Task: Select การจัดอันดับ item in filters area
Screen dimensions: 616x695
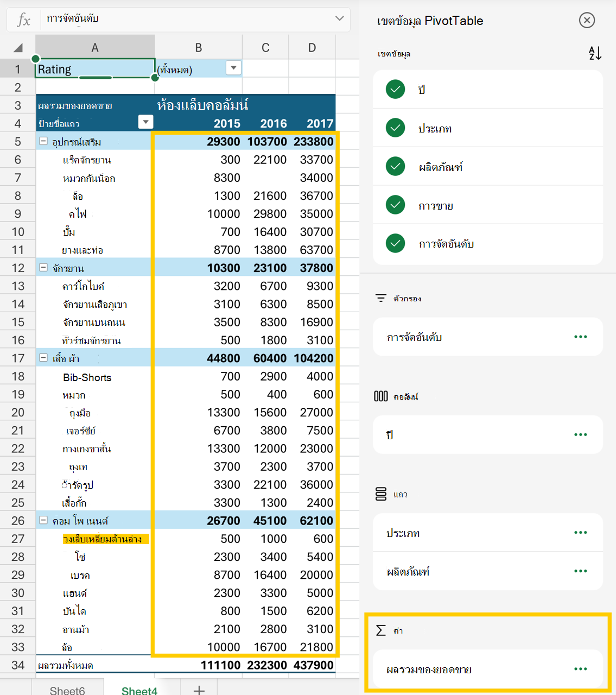Action: coord(487,337)
